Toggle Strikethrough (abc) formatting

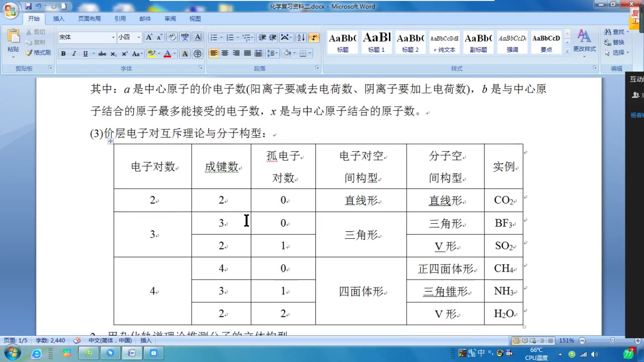[x=102, y=54]
